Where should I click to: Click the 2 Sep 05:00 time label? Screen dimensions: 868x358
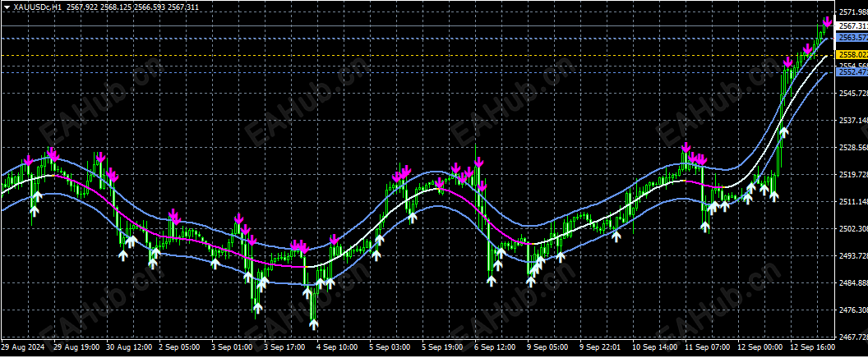(179, 347)
